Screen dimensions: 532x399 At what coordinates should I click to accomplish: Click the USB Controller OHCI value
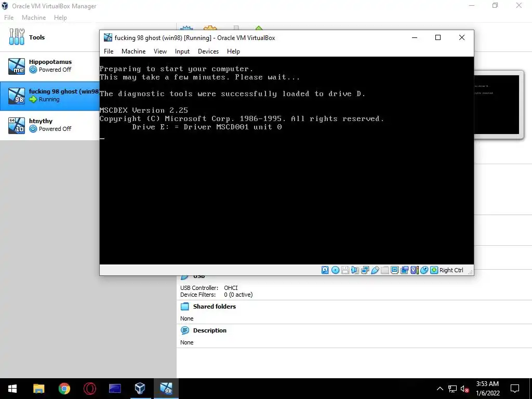coord(231,288)
